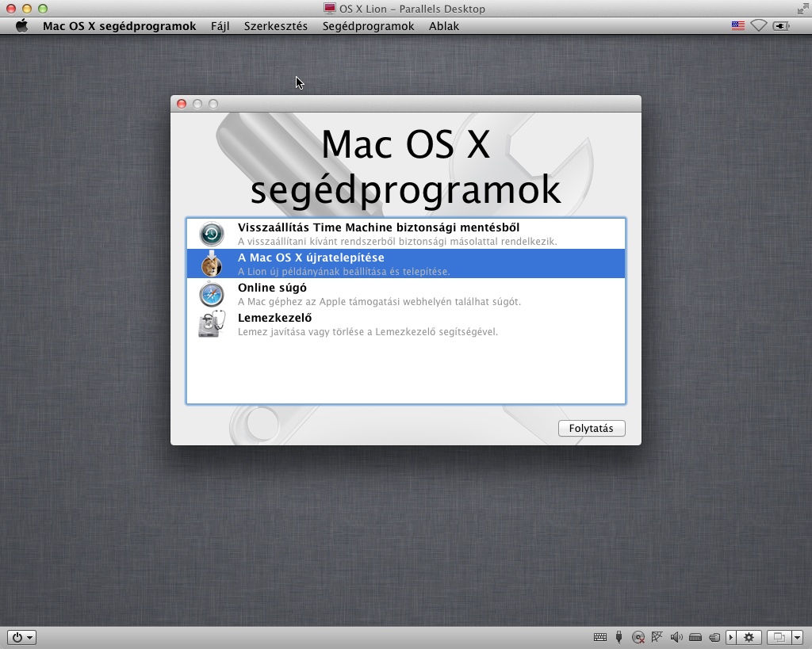Open the Apple menu
This screenshot has width=812, height=649.
[x=21, y=26]
